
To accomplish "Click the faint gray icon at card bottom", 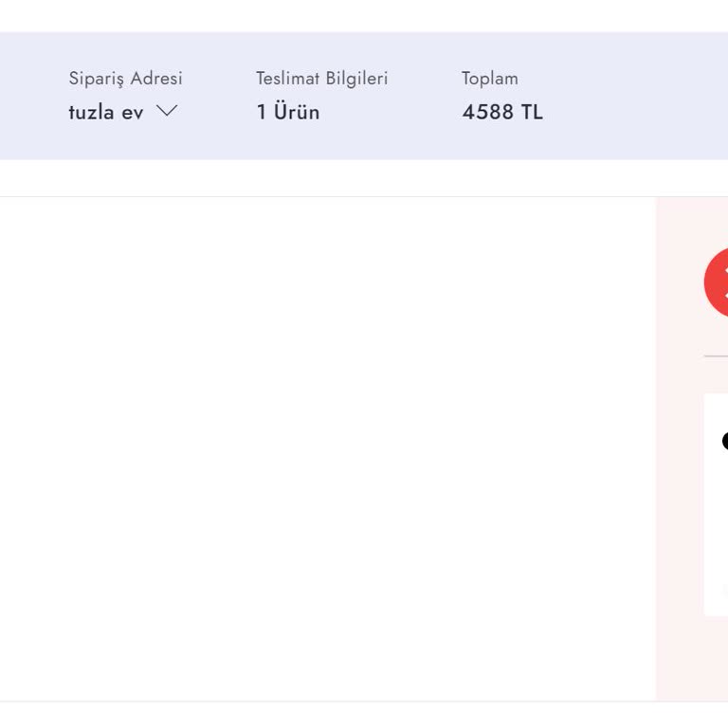I will click(x=725, y=591).
